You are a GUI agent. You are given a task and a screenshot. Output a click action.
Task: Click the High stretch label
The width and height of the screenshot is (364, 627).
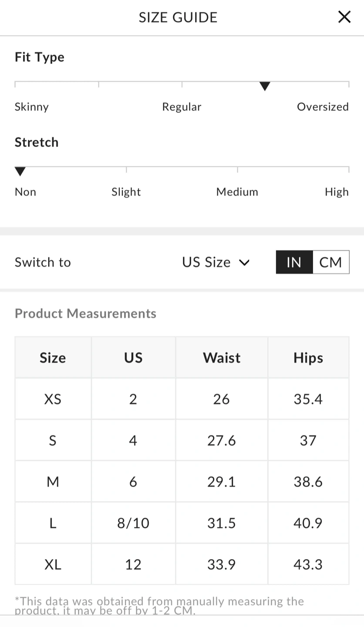pyautogui.click(x=337, y=192)
